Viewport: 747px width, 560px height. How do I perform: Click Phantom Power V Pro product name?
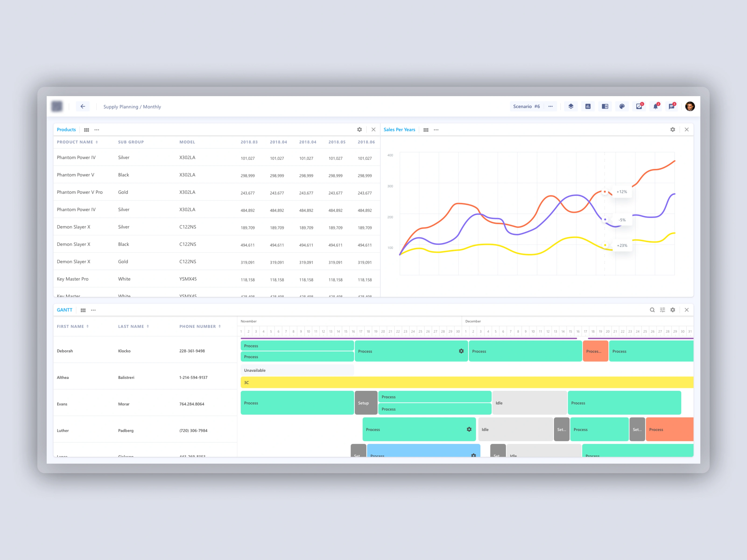click(x=80, y=192)
